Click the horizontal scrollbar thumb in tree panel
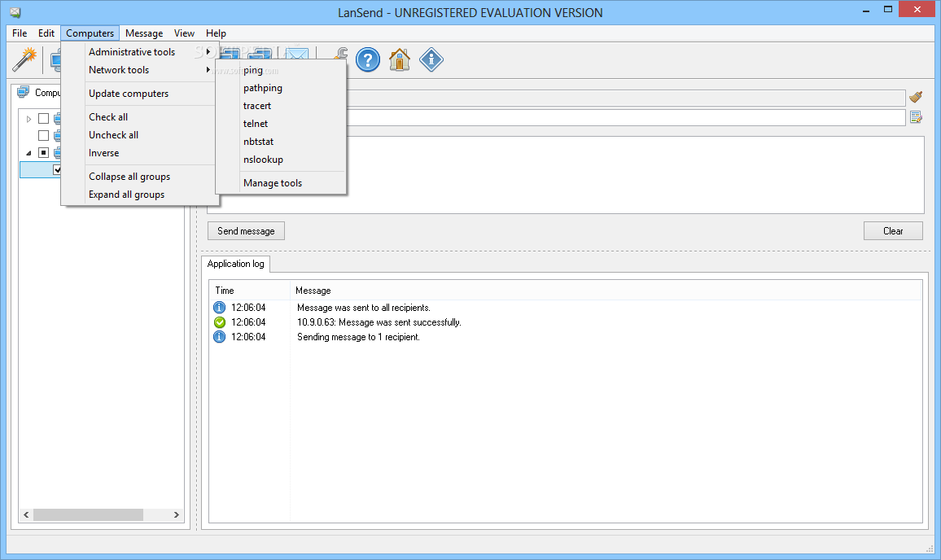Viewport: 941px width, 560px height. (88, 515)
